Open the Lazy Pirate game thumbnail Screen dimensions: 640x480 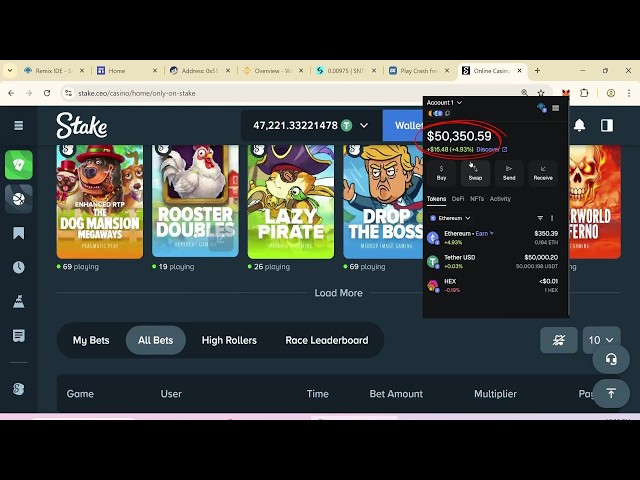[291, 202]
